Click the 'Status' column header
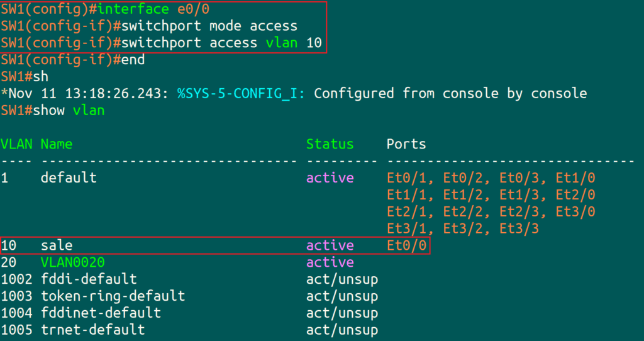This screenshot has width=644, height=341. 330,144
